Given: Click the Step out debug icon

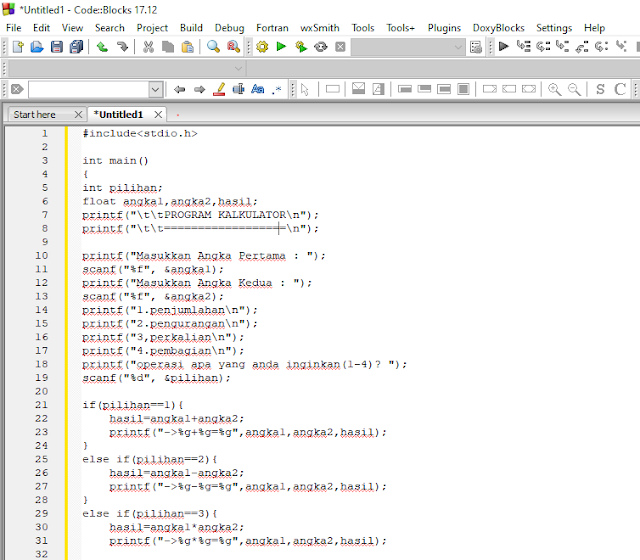Looking at the screenshot, I should 582,47.
